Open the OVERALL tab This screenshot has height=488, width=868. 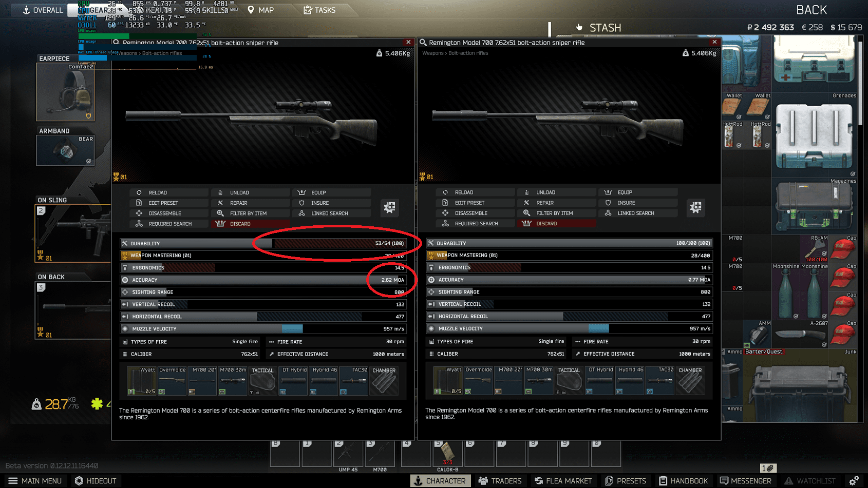43,10
